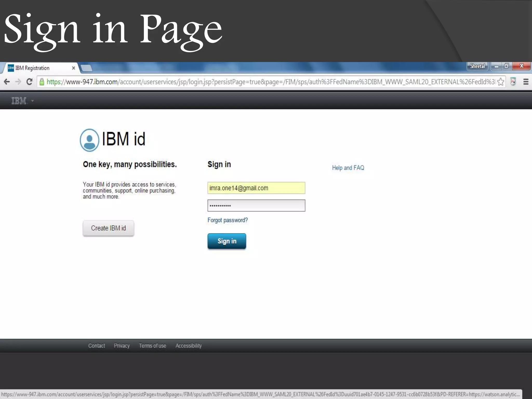Image resolution: width=532 pixels, height=399 pixels.
Task: Open the Chrome hamburger menu
Action: 526,82
